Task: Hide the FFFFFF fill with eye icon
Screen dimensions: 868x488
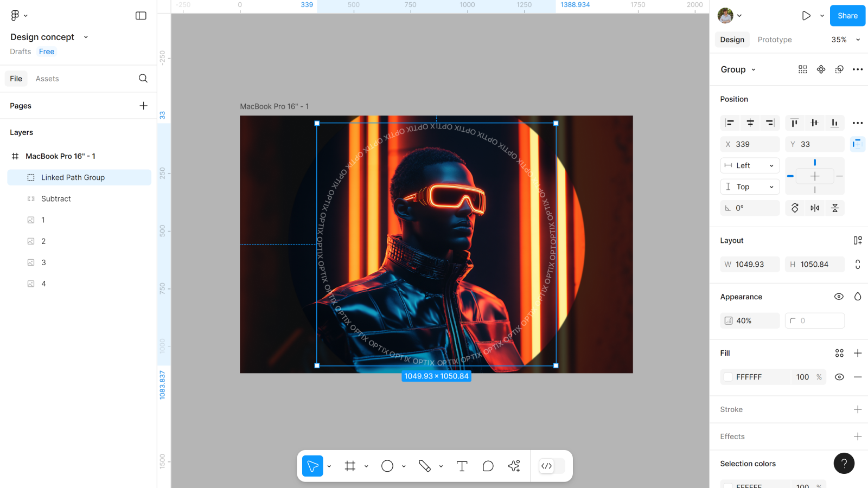Action: click(x=839, y=377)
